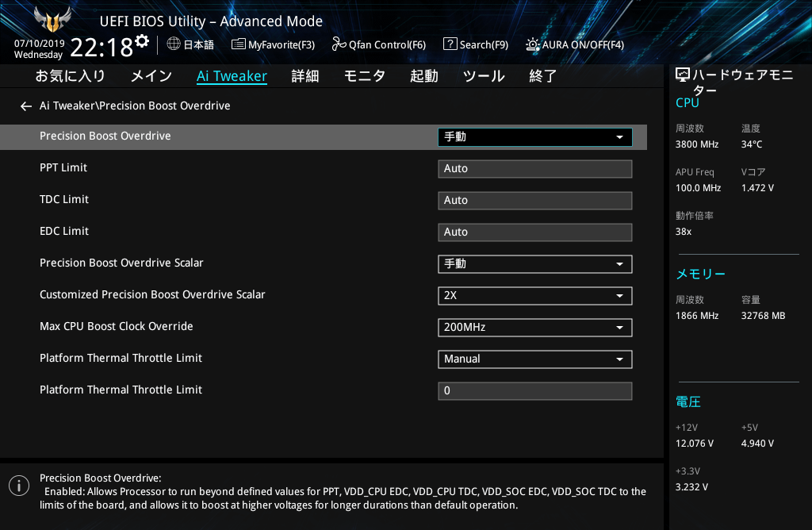Click the hardware monitor display icon
This screenshot has height=530, width=812.
pos(683,75)
